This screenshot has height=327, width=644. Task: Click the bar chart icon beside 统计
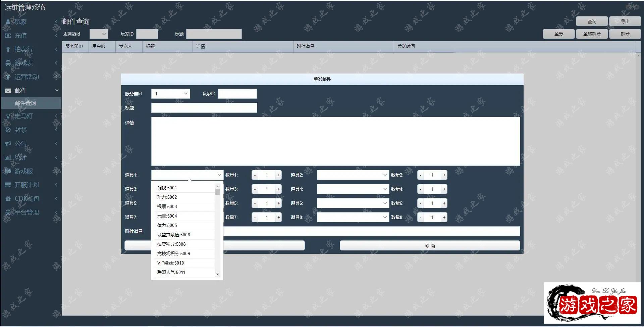[x=8, y=157]
